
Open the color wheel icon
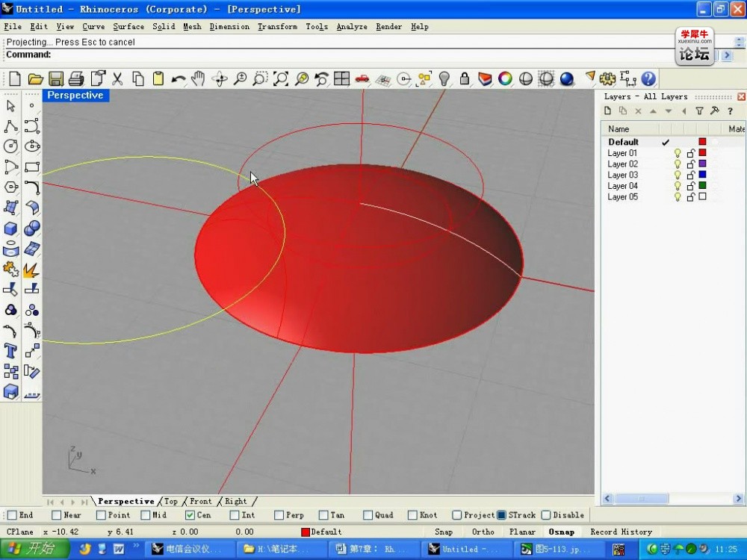[x=505, y=78]
